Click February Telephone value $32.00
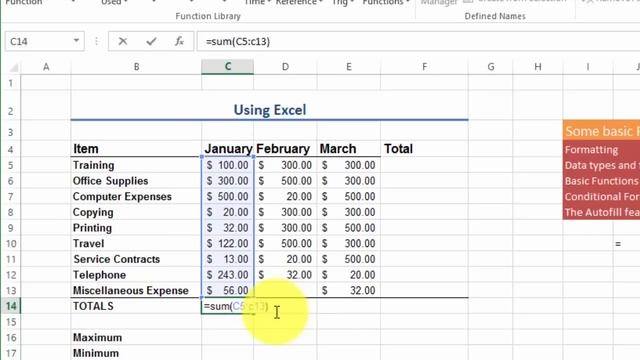 click(285, 275)
